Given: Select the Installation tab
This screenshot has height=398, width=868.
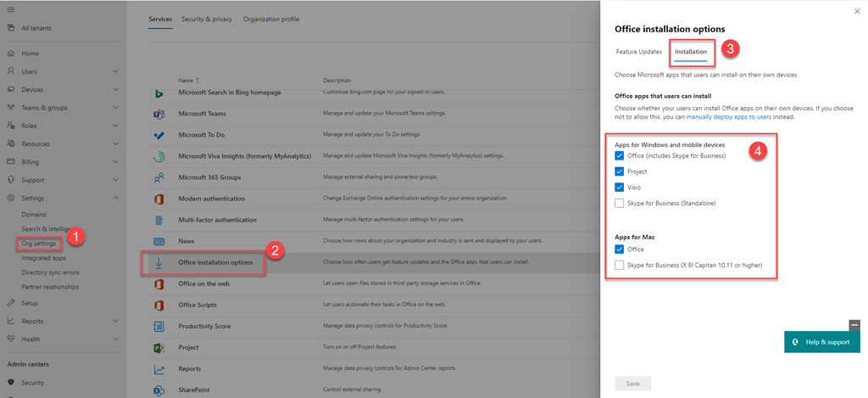Looking at the screenshot, I should coord(691,52).
